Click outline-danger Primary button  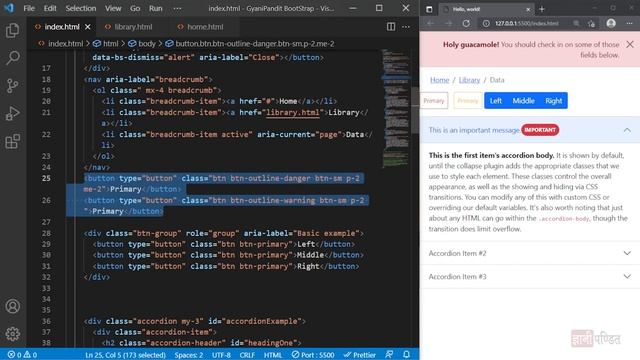[433, 101]
